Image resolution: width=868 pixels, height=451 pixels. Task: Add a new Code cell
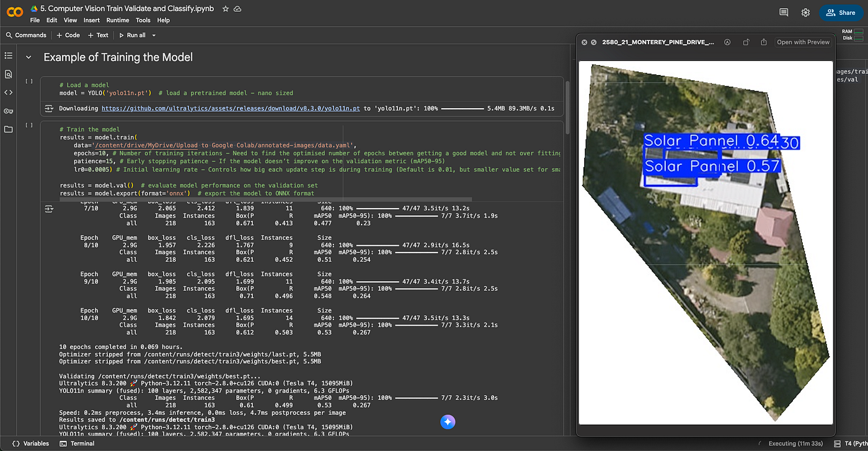pos(68,35)
